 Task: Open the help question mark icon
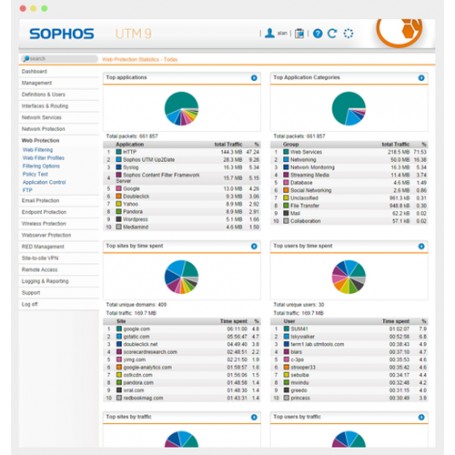pyautogui.click(x=318, y=33)
